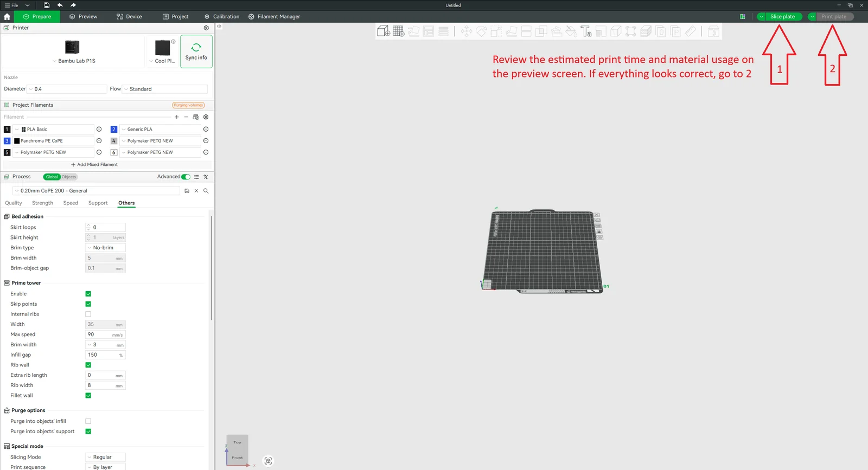The image size is (868, 470).
Task: Toggle the Advanced settings switch
Action: click(x=186, y=177)
